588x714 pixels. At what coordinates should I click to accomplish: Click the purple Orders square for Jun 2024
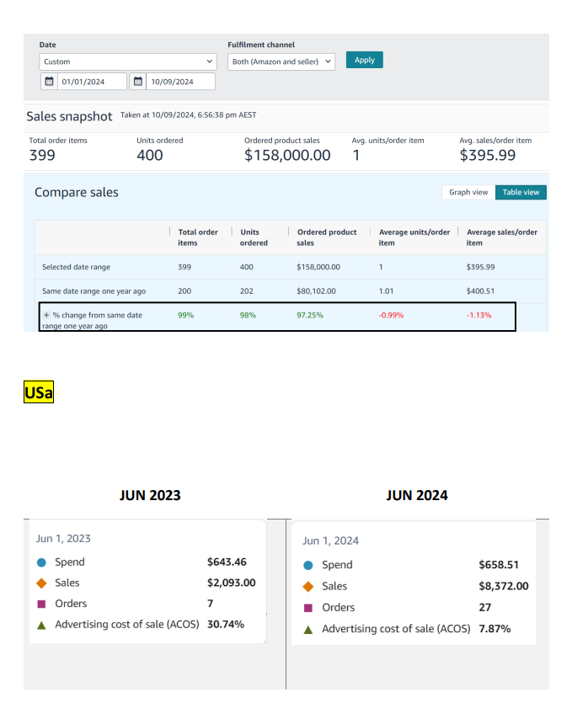[307, 608]
